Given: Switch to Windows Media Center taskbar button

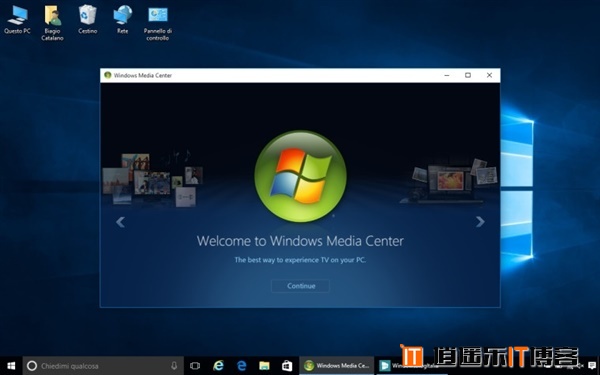Looking at the screenshot, I should click(x=337, y=366).
